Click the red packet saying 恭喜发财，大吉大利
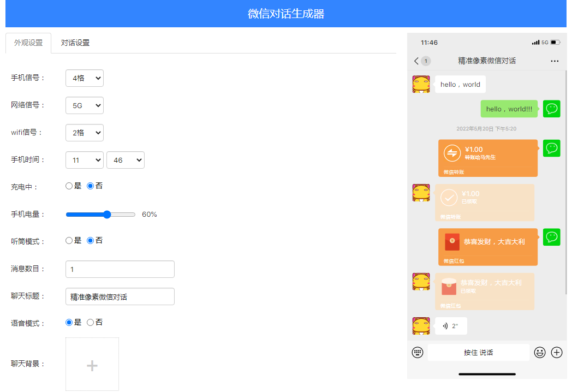572x392 pixels. (487, 246)
